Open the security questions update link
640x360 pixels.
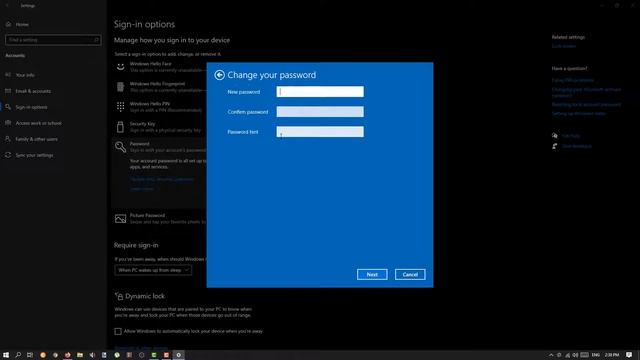pyautogui.click(x=162, y=179)
